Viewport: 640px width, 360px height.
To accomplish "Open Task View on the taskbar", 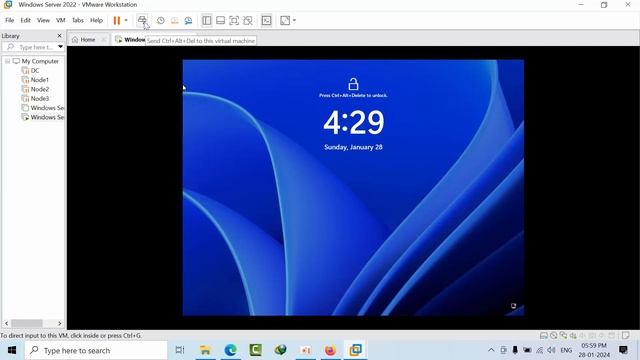I will 180,350.
